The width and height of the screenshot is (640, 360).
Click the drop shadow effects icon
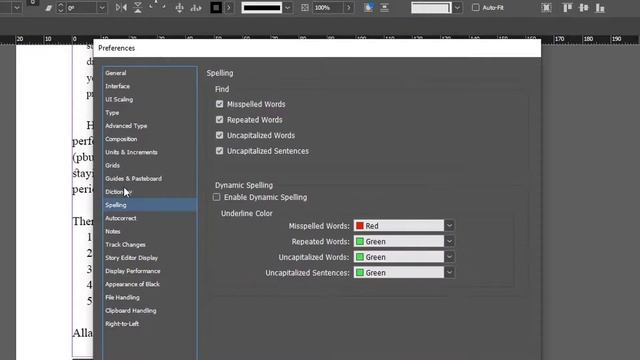pyautogui.click(x=369, y=7)
